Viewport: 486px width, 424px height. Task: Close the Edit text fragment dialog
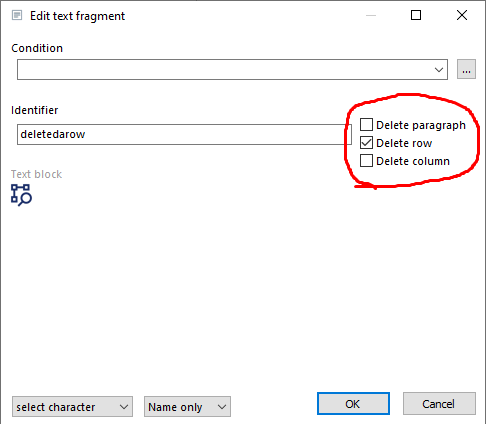click(x=462, y=15)
